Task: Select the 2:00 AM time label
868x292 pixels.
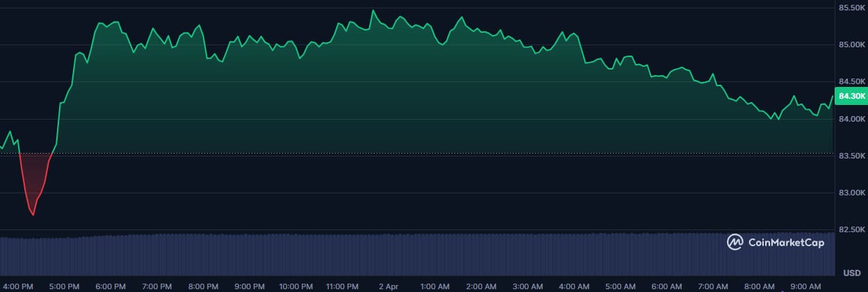Action: (481, 286)
